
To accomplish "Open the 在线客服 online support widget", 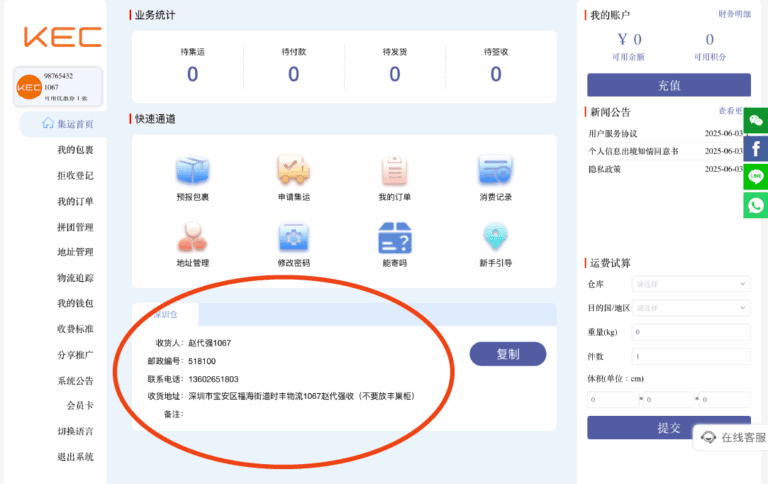I will (733, 437).
